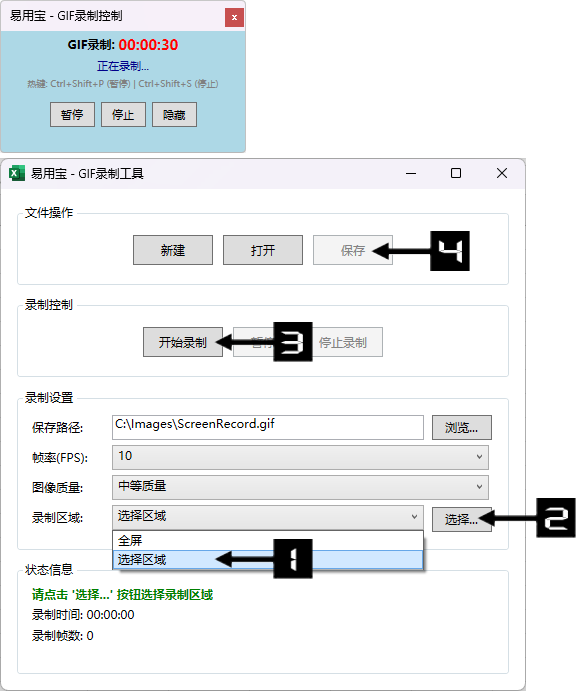Open the 图像质量 dropdown
The image size is (577, 691).
point(300,487)
